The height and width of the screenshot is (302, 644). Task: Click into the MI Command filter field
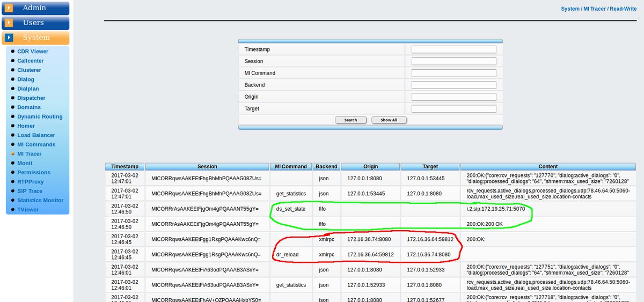click(453, 73)
